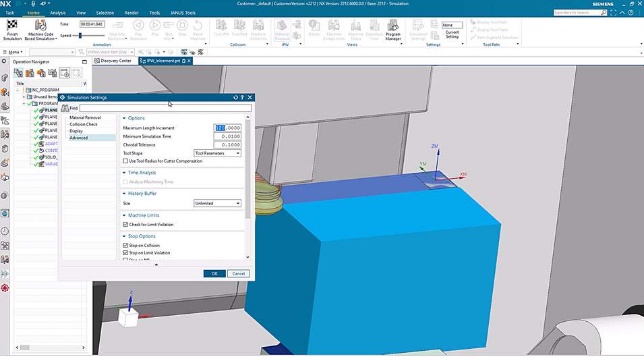The width and height of the screenshot is (644, 361).
Task: Collapse the Time Analysis section
Action: [x=124, y=173]
